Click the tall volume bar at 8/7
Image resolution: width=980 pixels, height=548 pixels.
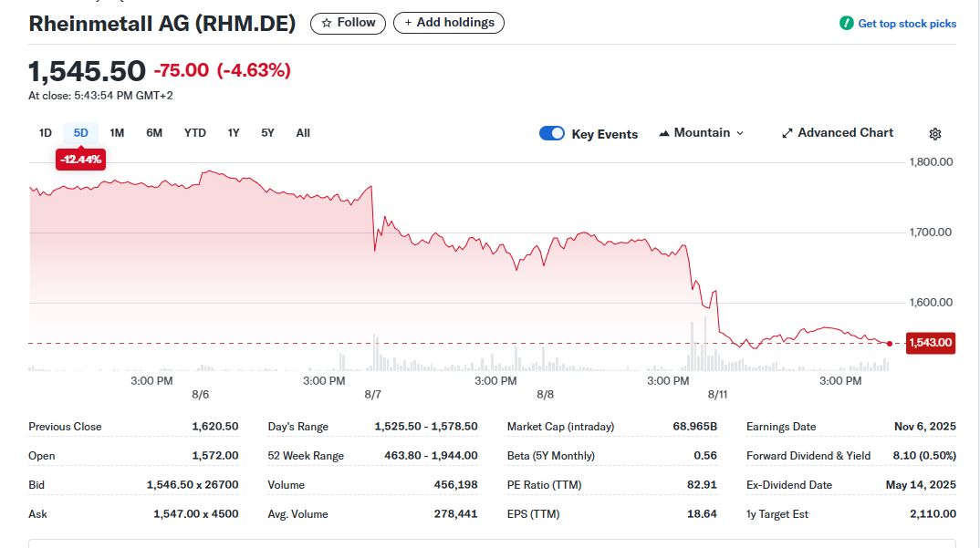(374, 354)
